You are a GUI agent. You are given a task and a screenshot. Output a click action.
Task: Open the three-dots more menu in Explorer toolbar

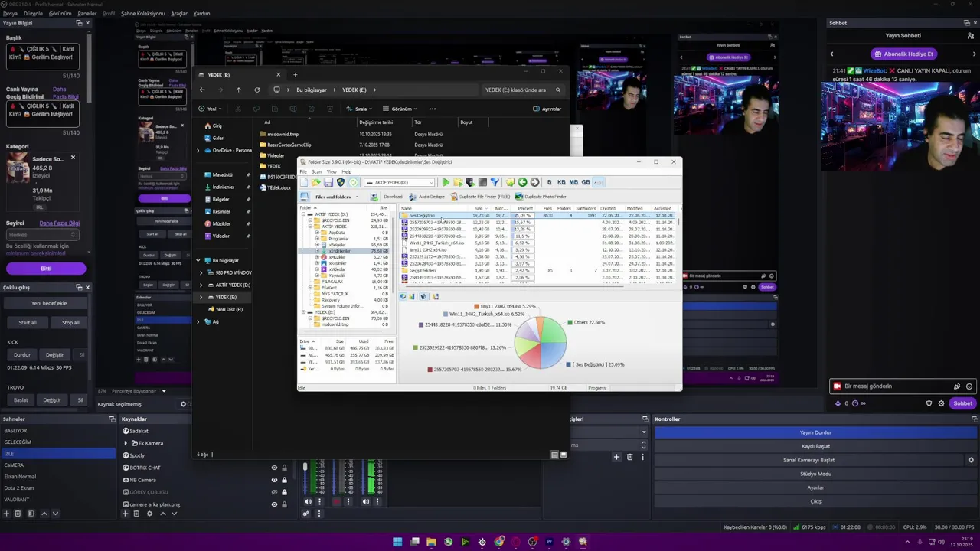432,109
